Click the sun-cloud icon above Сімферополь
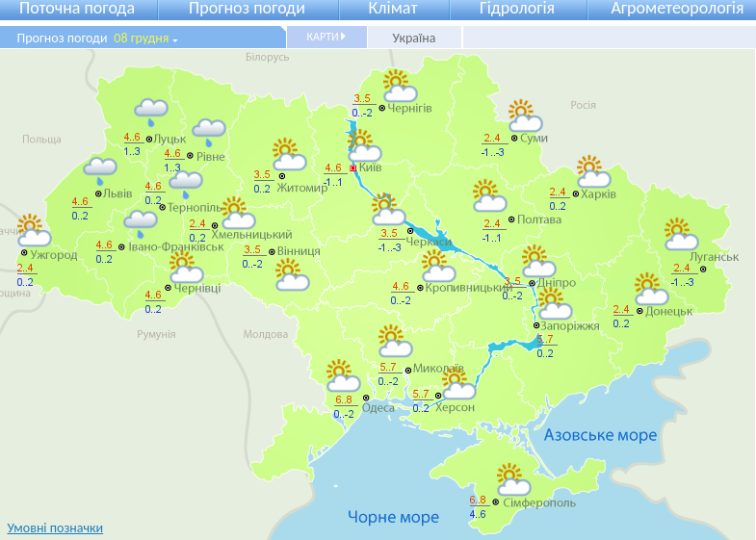 [x=510, y=479]
